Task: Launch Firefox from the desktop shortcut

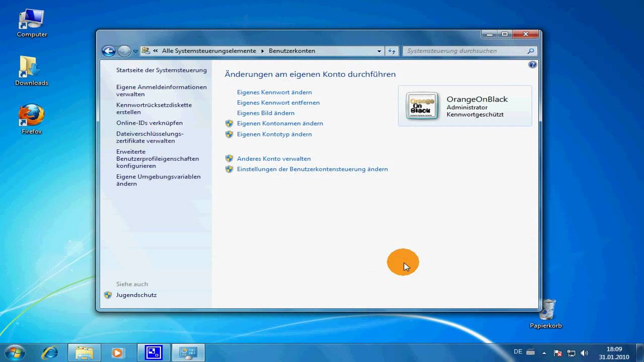Action: click(32, 119)
